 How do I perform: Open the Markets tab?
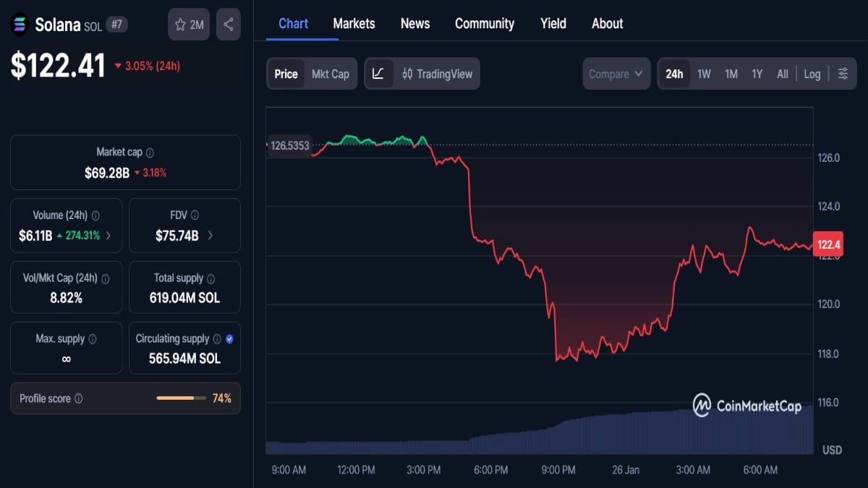click(354, 24)
